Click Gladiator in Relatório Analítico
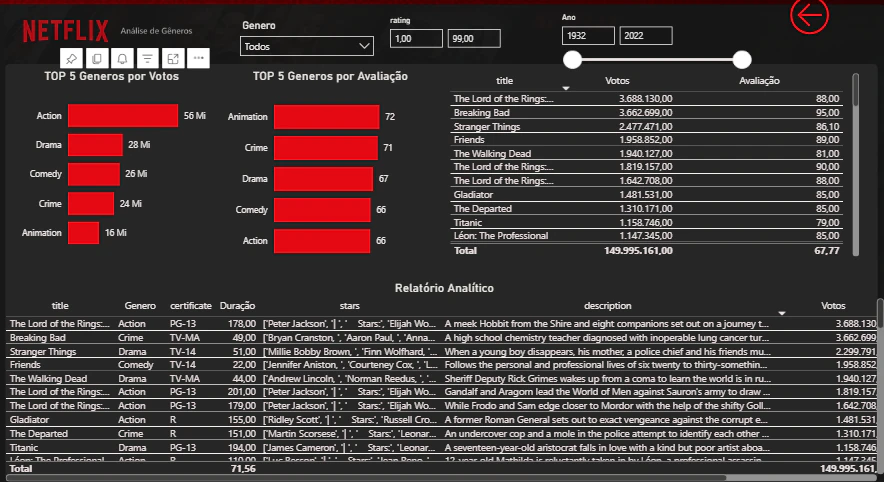This screenshot has width=884, height=482. [x=29, y=419]
